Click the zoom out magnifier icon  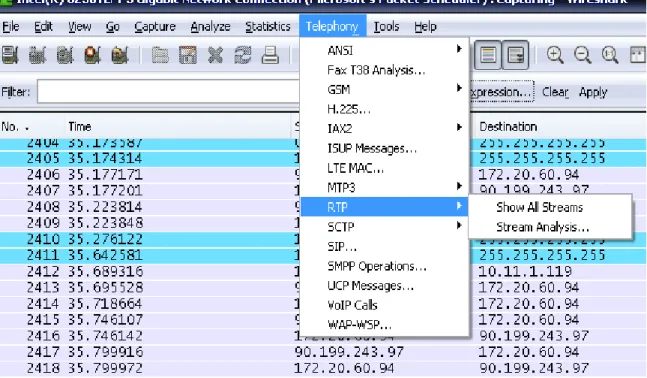583,55
